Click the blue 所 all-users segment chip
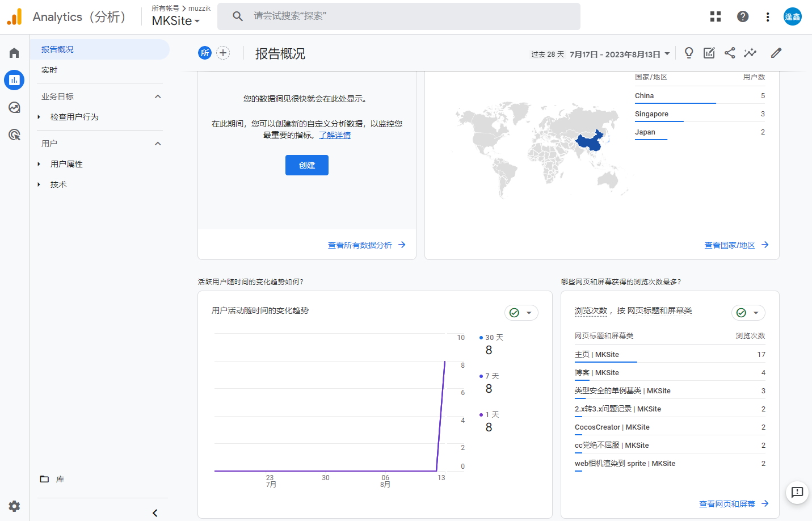The height and width of the screenshot is (521, 812). [x=205, y=53]
